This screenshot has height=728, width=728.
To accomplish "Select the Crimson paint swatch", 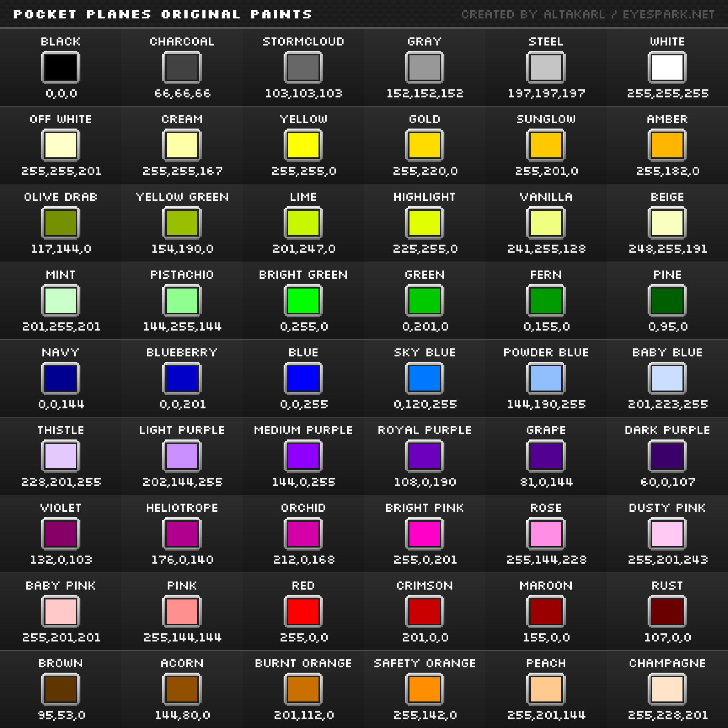I will (x=424, y=612).
